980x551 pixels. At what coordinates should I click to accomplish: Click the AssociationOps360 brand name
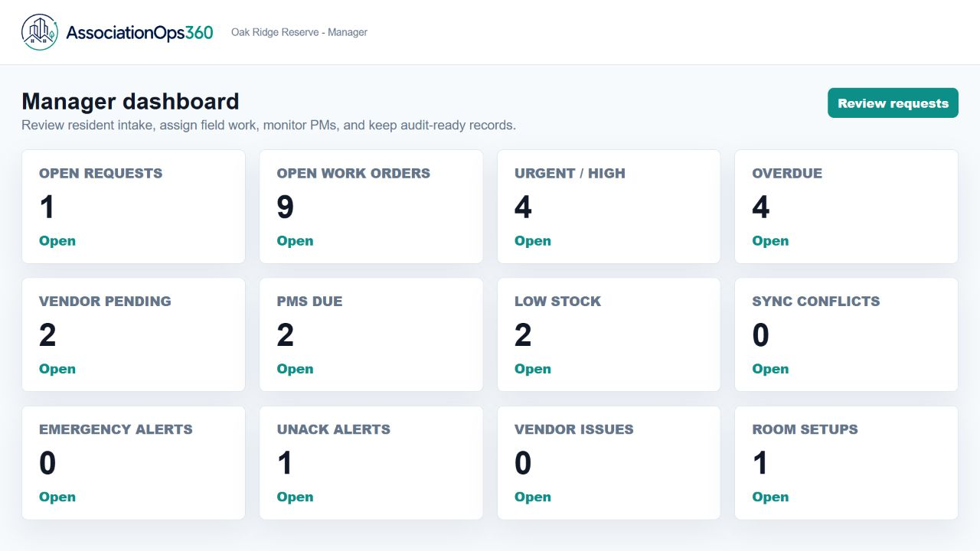pyautogui.click(x=139, y=32)
